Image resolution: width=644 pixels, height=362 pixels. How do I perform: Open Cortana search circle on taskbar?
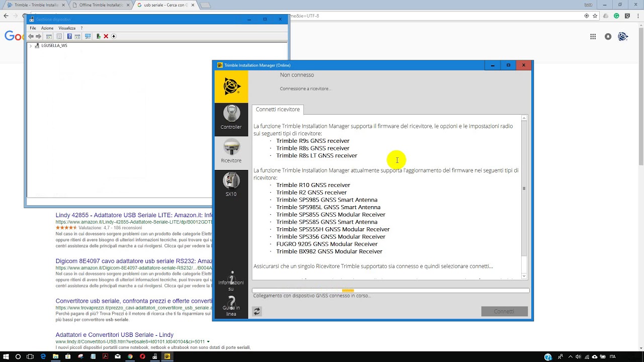[x=18, y=356]
